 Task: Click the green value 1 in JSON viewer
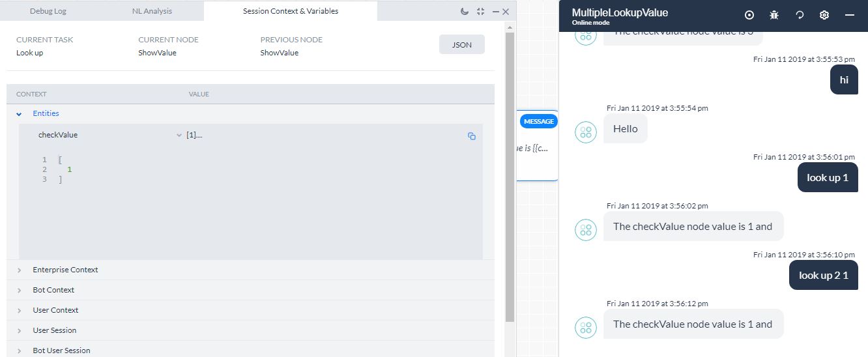pyautogui.click(x=69, y=169)
